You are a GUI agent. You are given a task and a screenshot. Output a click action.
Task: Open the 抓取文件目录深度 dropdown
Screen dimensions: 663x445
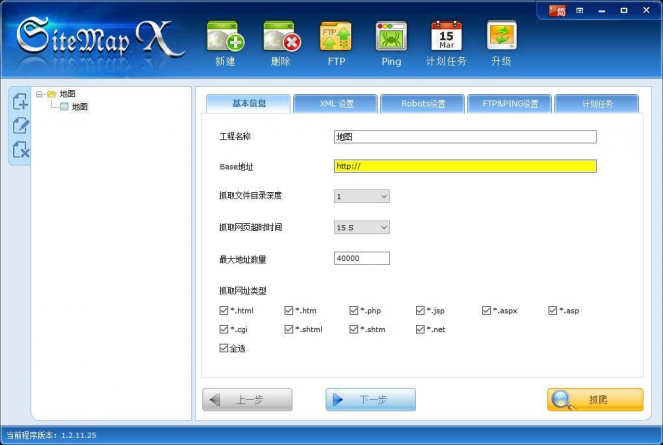click(362, 196)
